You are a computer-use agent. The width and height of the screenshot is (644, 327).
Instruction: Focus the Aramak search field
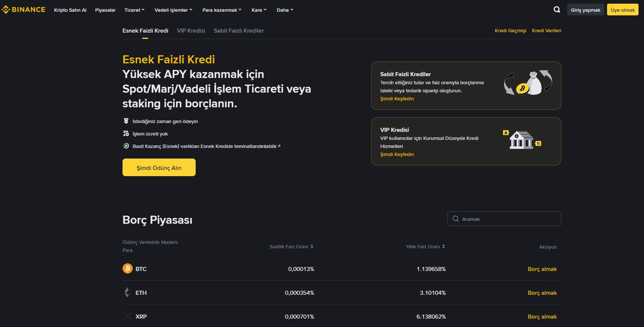(x=504, y=219)
